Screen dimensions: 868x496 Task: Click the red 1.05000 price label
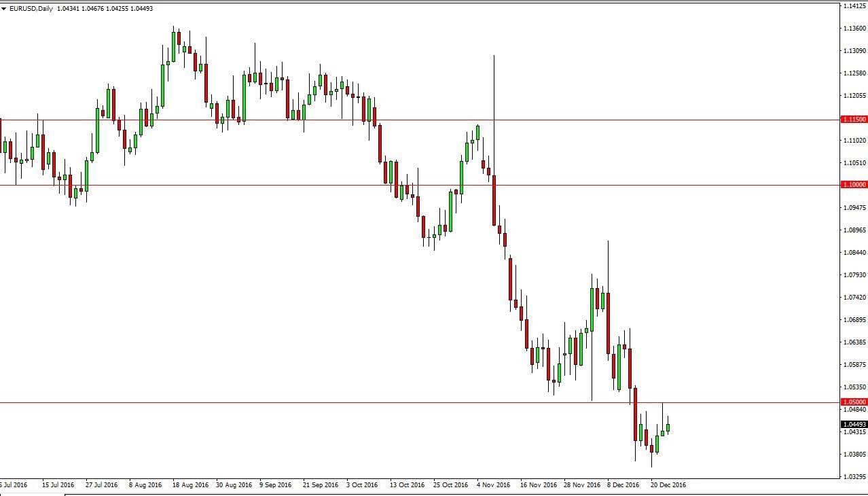tap(854, 402)
